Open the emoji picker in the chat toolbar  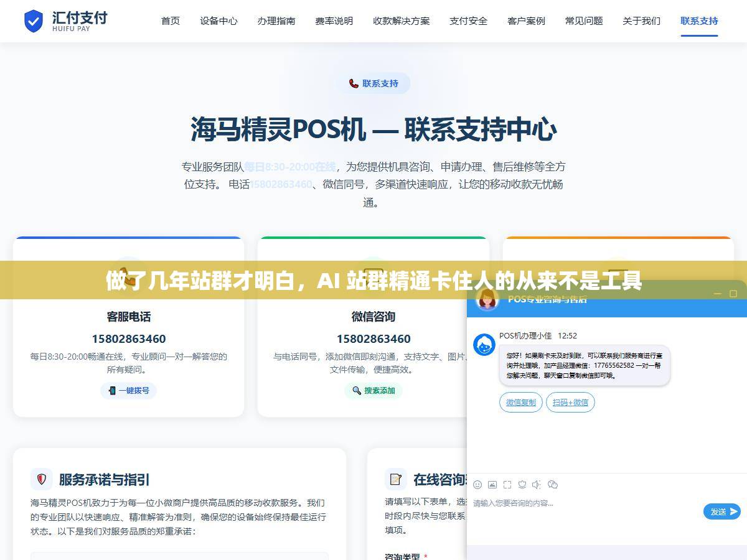(477, 484)
